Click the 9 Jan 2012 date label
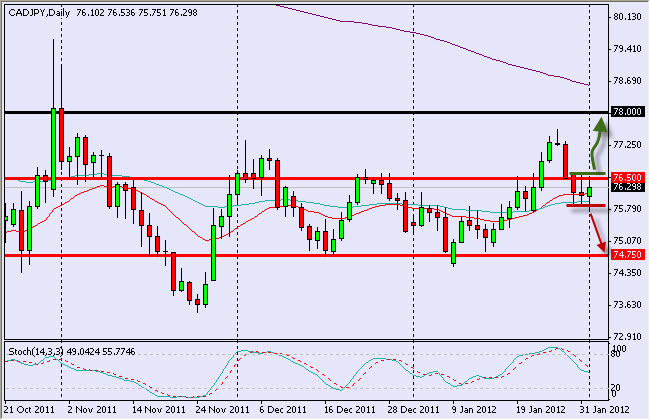650x420 pixels. 474,410
